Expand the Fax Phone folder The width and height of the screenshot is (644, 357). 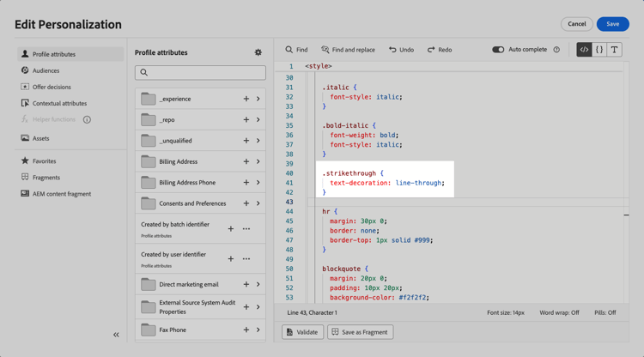click(258, 330)
